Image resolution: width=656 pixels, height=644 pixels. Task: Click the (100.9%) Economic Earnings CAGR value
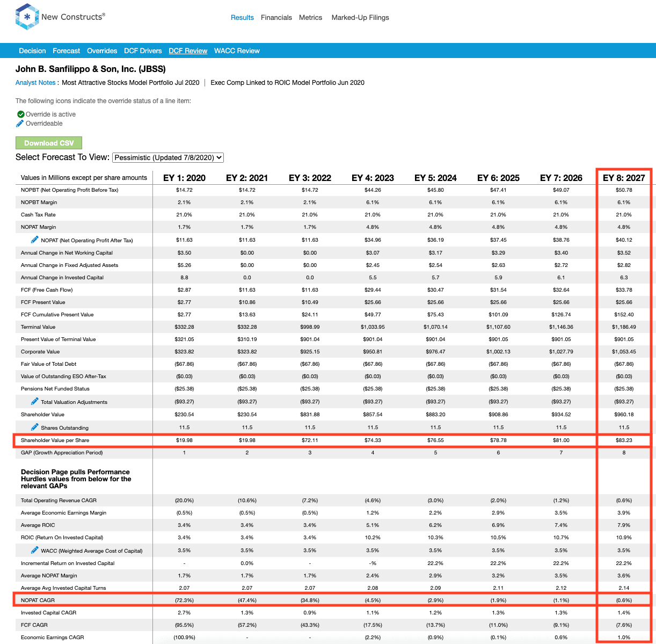[x=184, y=638]
